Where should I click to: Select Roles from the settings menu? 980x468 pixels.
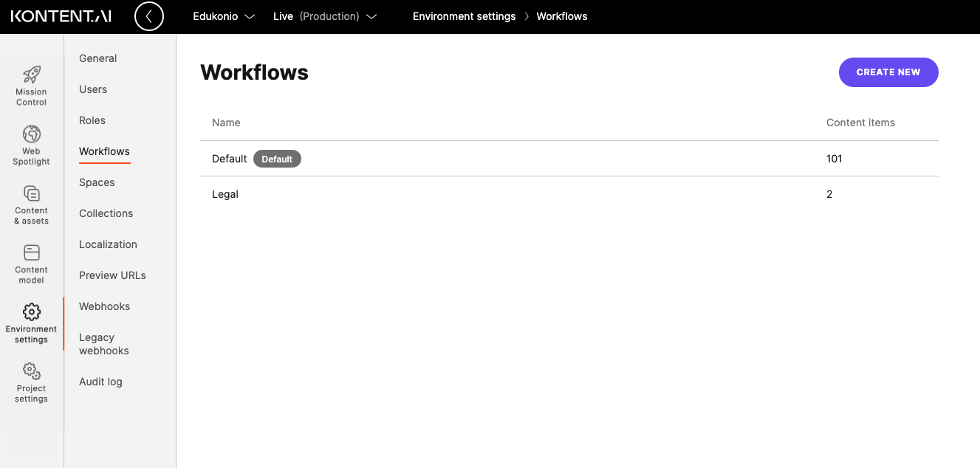[92, 120]
